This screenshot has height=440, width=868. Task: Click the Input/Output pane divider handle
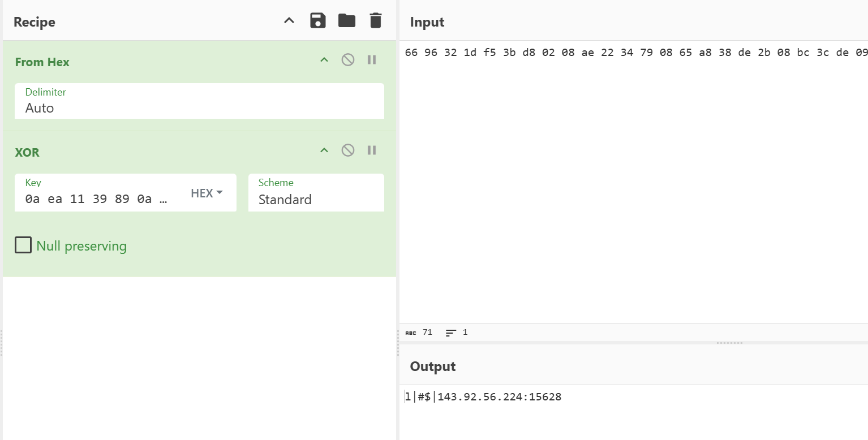[x=729, y=343]
